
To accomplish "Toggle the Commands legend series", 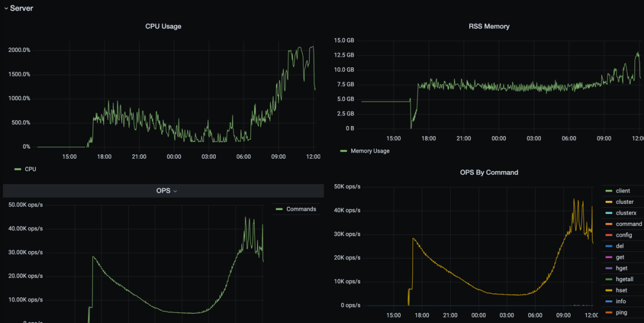I will [x=301, y=209].
